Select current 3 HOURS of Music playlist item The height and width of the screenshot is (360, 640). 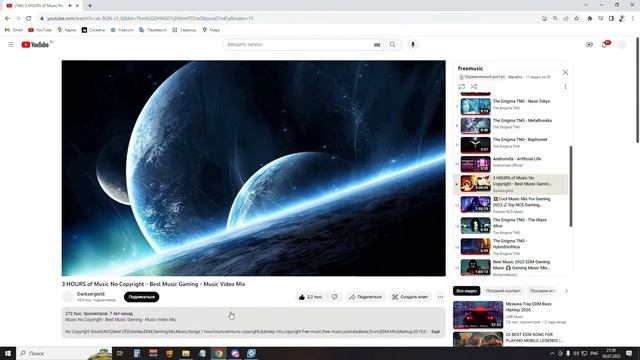point(511,184)
